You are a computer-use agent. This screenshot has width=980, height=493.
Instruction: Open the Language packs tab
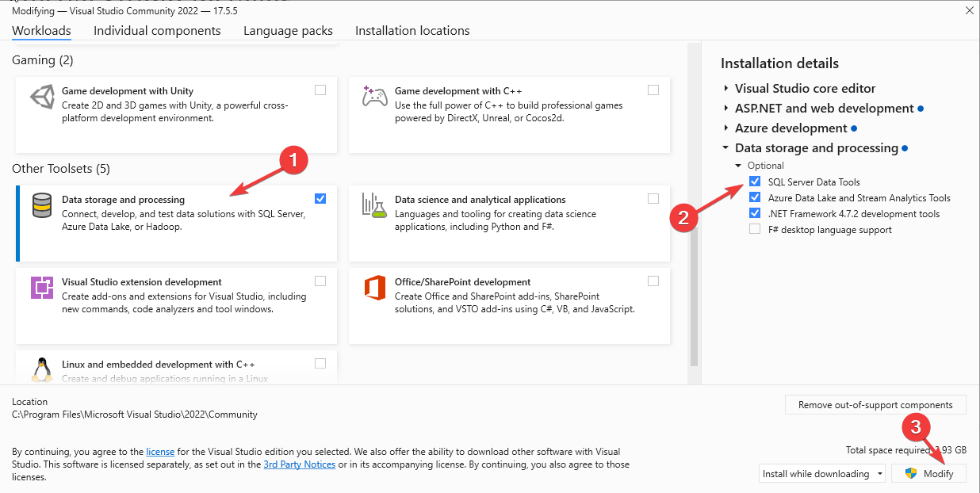(x=288, y=31)
